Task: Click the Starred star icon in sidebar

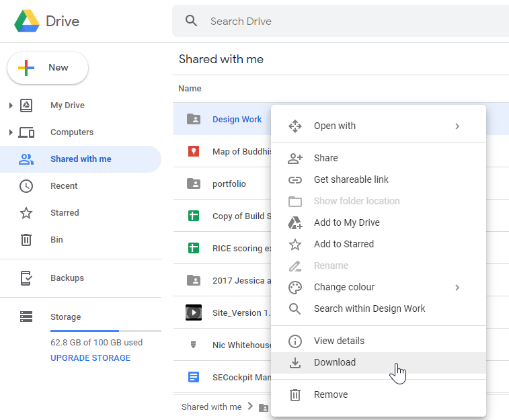Action: (x=26, y=213)
